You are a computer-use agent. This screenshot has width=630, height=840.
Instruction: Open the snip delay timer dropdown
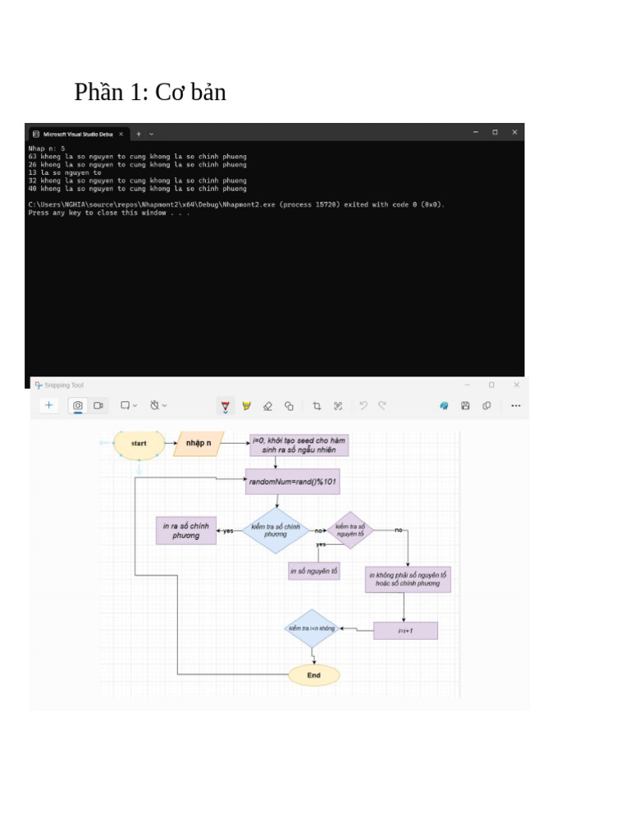click(157, 405)
